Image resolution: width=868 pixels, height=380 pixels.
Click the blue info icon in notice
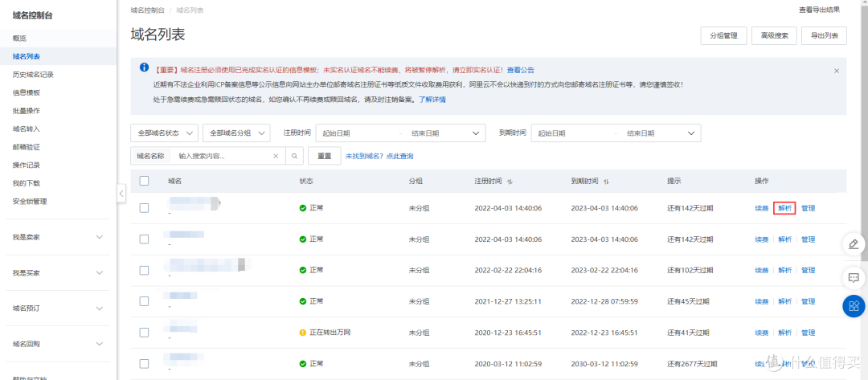coord(144,67)
